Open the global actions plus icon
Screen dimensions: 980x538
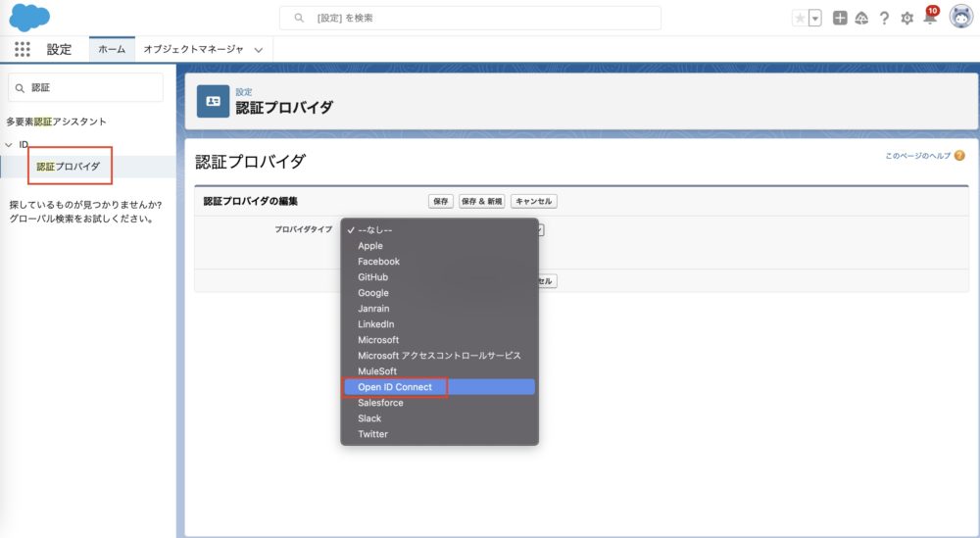coord(840,18)
